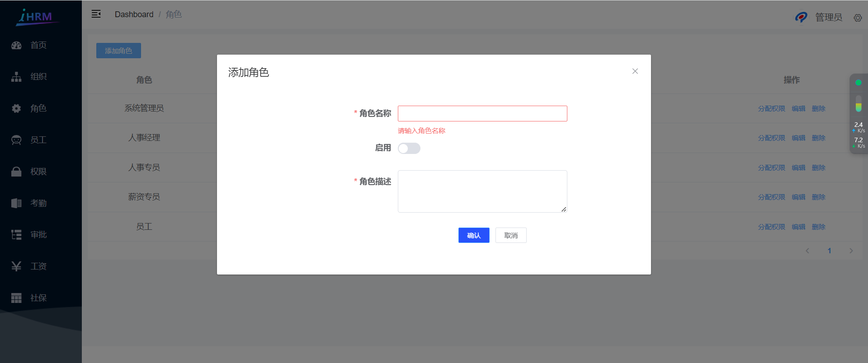Click the 权限 lock icon in sidebar
Image resolution: width=868 pixels, height=363 pixels.
pyautogui.click(x=16, y=172)
